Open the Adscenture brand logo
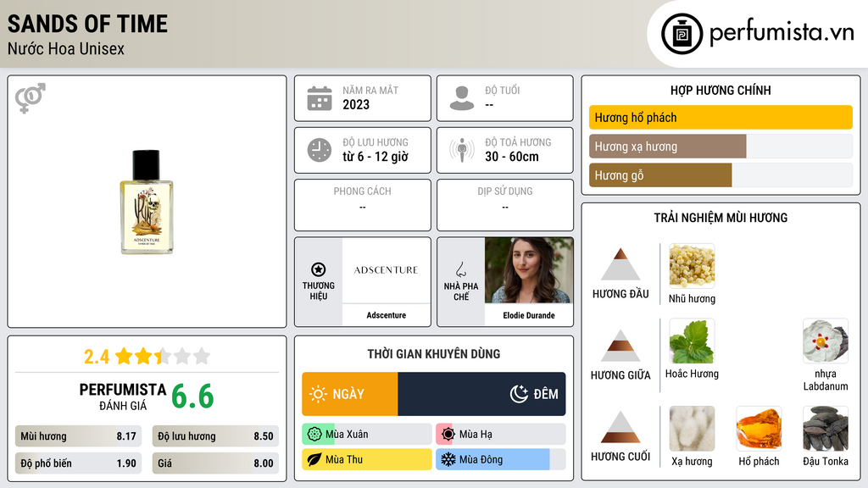 click(x=387, y=270)
